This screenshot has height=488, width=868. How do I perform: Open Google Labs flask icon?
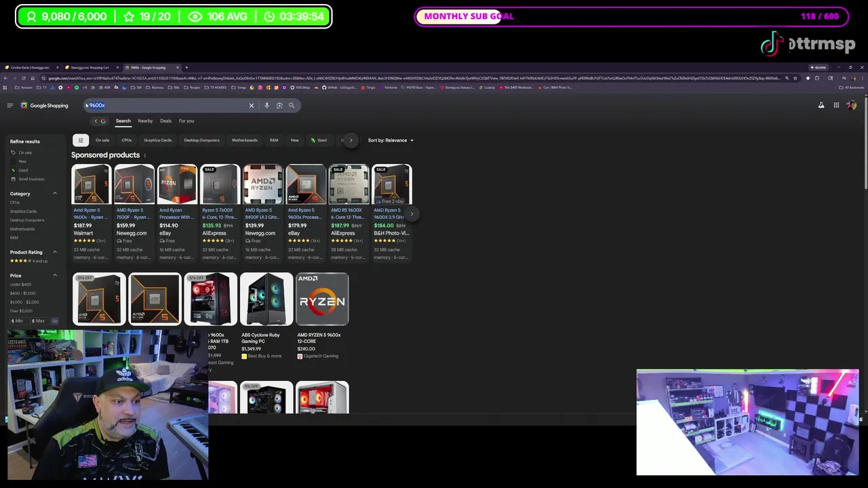point(821,105)
